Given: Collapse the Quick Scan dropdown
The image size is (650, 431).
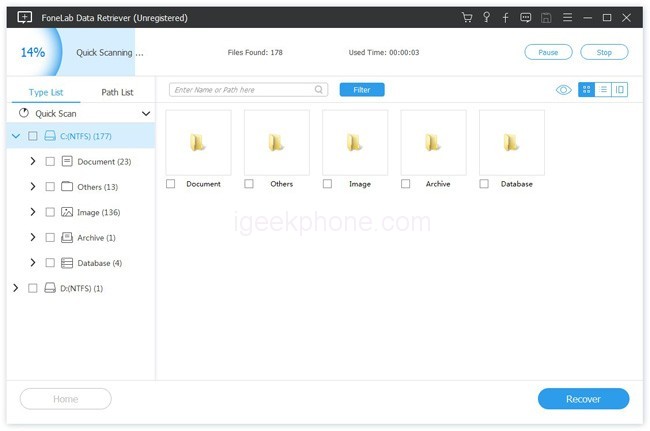Looking at the screenshot, I should click(146, 114).
